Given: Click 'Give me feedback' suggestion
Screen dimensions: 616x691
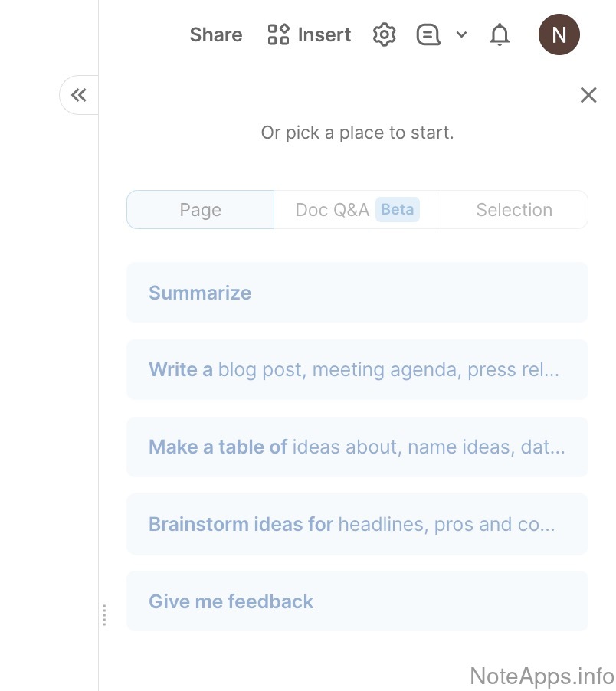Looking at the screenshot, I should [x=357, y=601].
